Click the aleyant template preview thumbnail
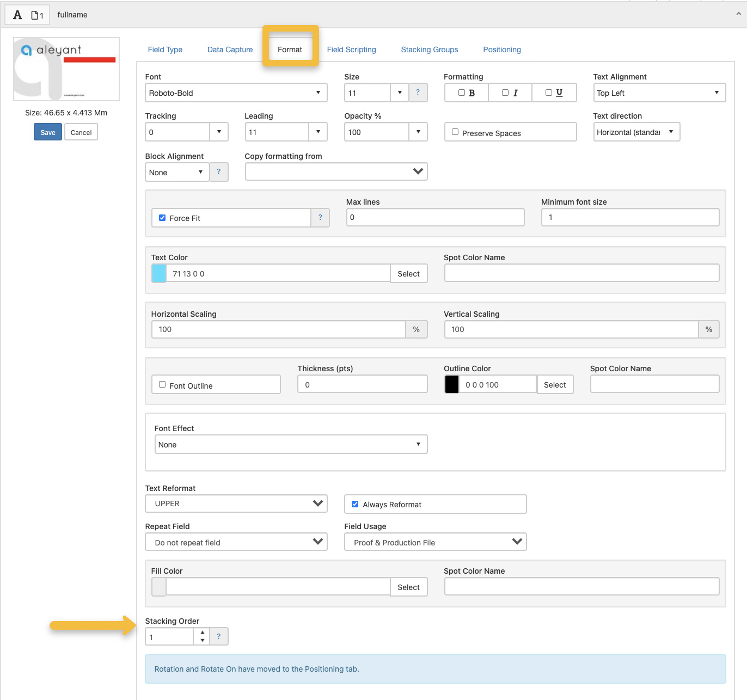Image resolution: width=747 pixels, height=700 pixels. click(66, 69)
